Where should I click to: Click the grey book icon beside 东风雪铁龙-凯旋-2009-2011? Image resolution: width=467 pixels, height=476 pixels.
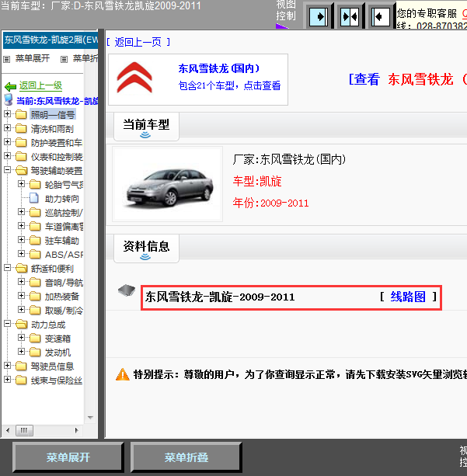[x=126, y=291]
